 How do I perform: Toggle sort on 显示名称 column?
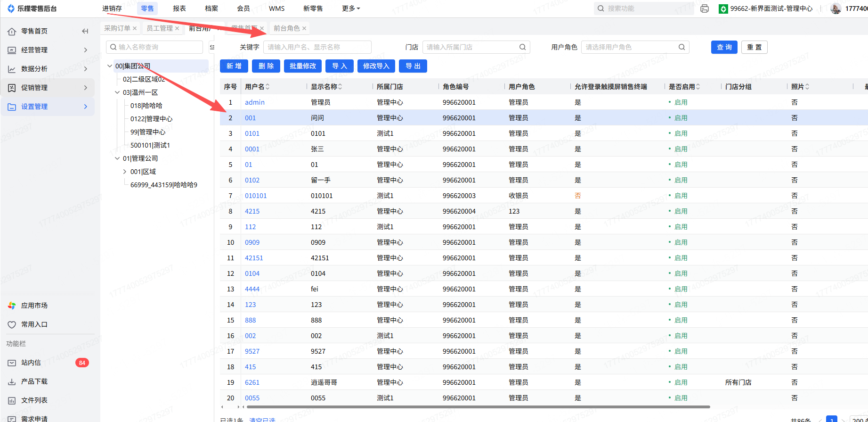(340, 87)
